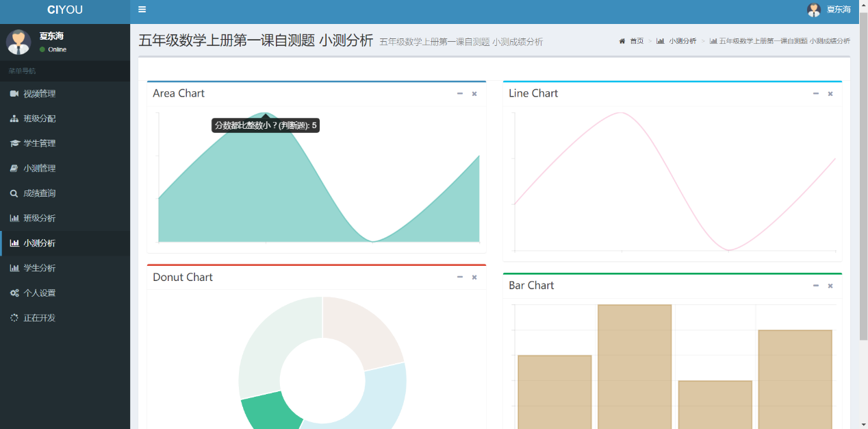
Task: Click the chart icon for 学生分析
Action: [14, 268]
